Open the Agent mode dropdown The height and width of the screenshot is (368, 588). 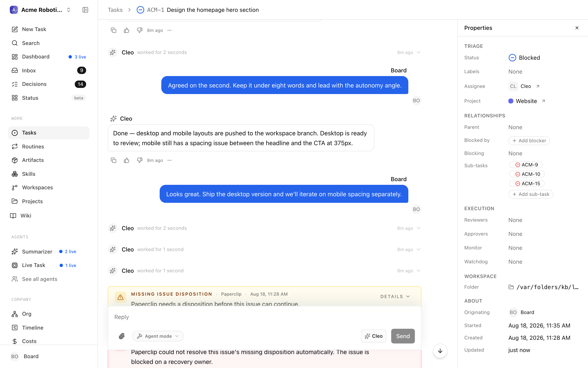coord(158,336)
